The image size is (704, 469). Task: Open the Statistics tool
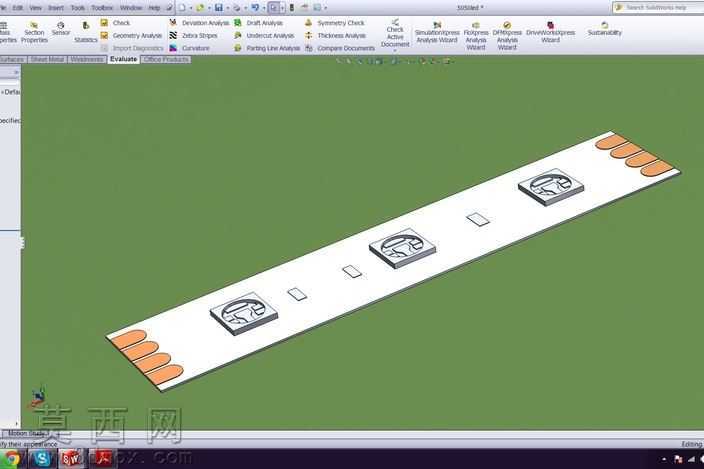(x=85, y=33)
